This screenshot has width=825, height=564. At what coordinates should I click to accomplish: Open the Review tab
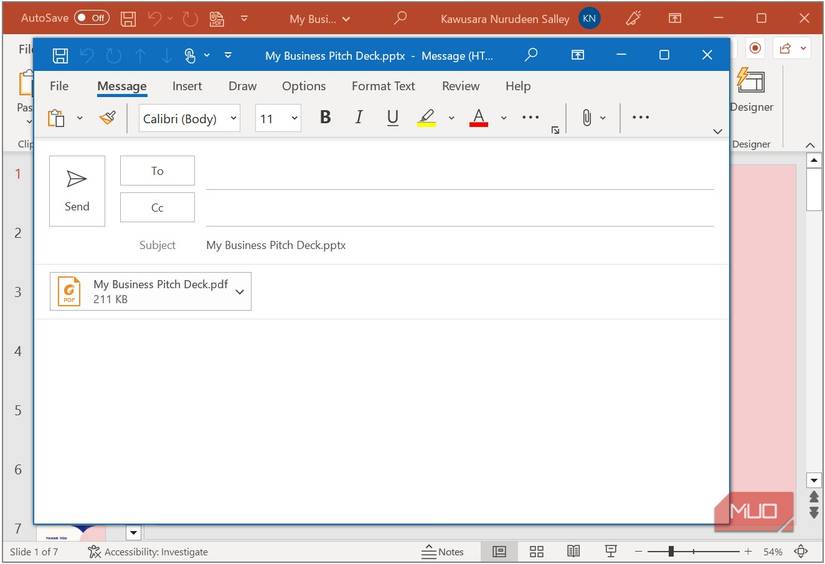[460, 86]
